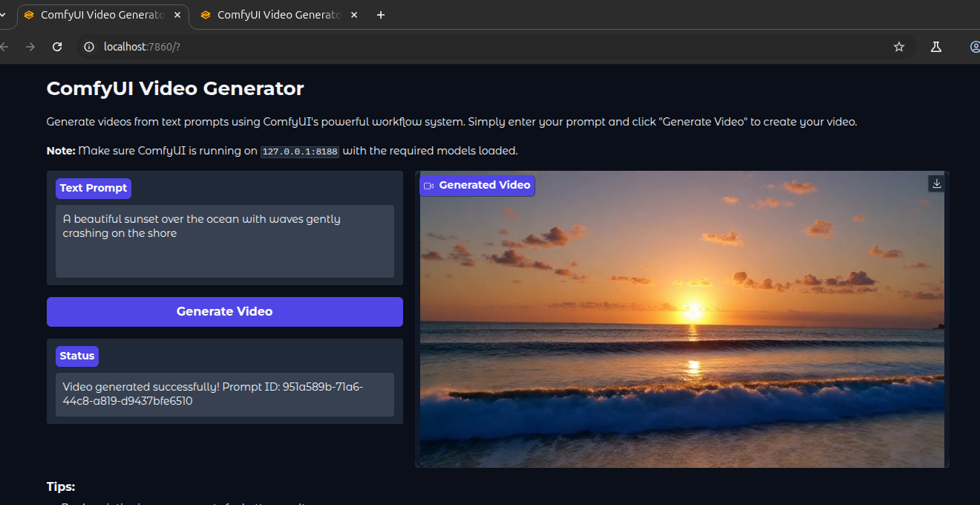Click the Generated Video label
The width and height of the screenshot is (980, 505).
coord(477,186)
